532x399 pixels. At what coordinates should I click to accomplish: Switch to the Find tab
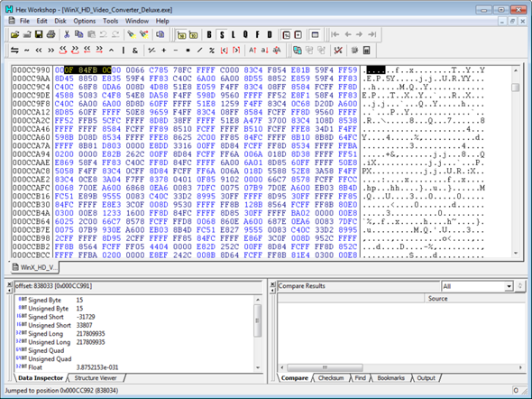(x=361, y=378)
